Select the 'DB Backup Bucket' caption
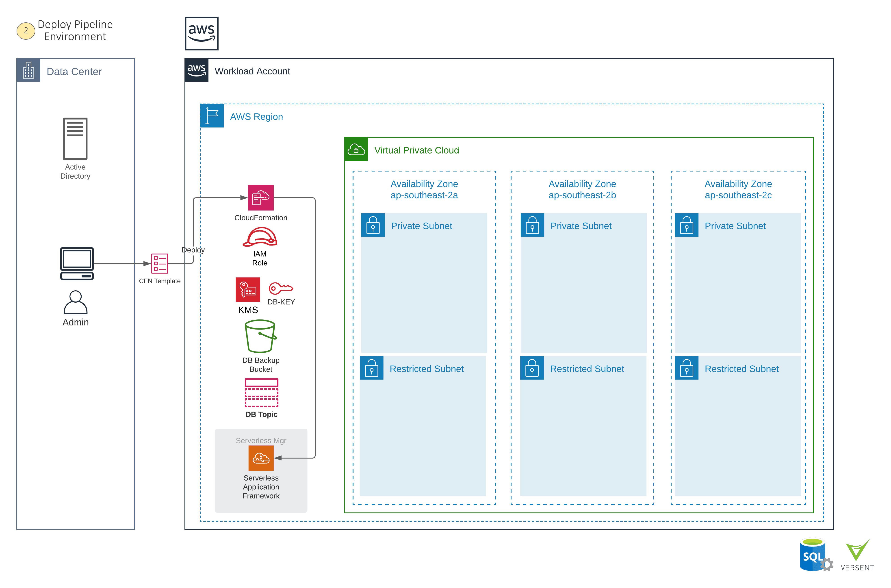 [261, 365]
